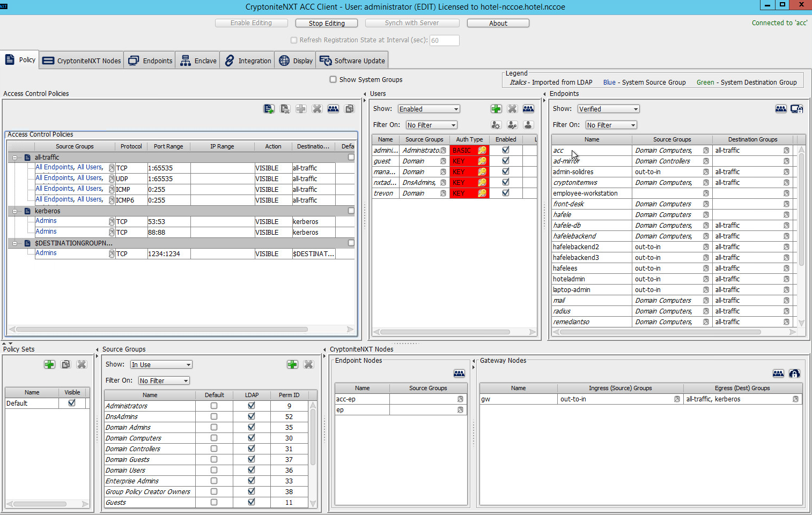The image size is (812, 515).
Task: Collapse the kerberos policy tree node
Action: pos(14,211)
